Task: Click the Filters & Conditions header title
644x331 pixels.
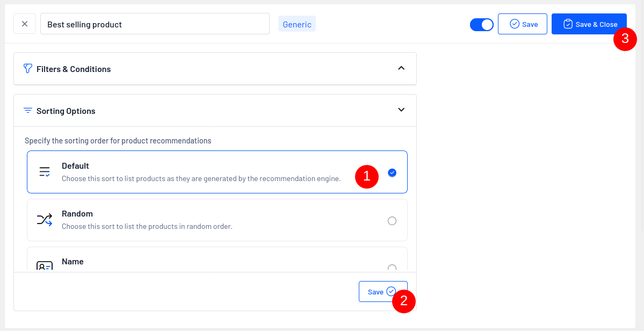Action: (74, 69)
